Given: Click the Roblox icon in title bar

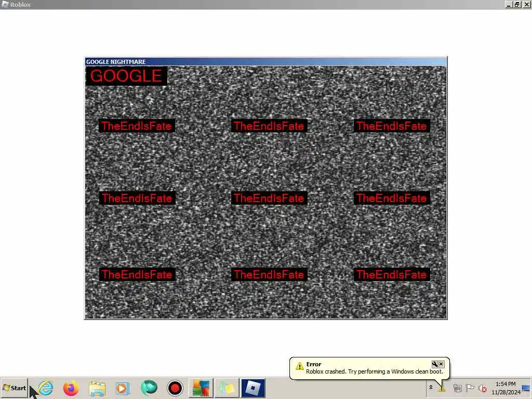Looking at the screenshot, I should [x=5, y=4].
